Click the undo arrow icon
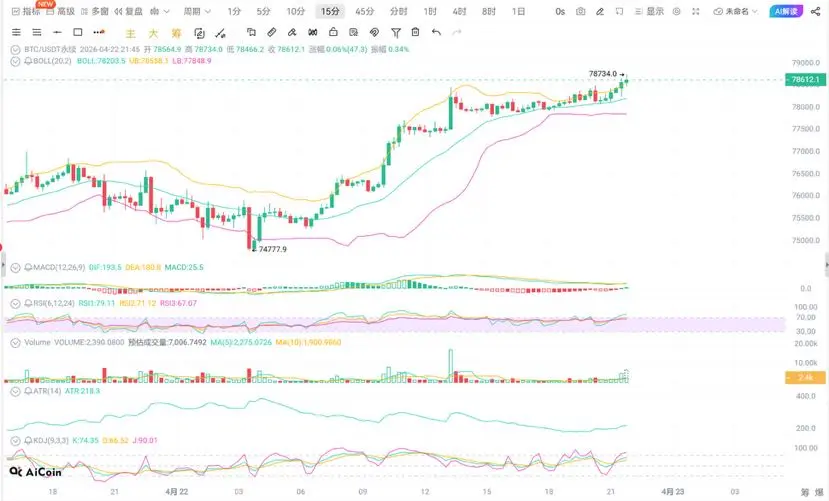This screenshot has height=501, width=829. 436,32
